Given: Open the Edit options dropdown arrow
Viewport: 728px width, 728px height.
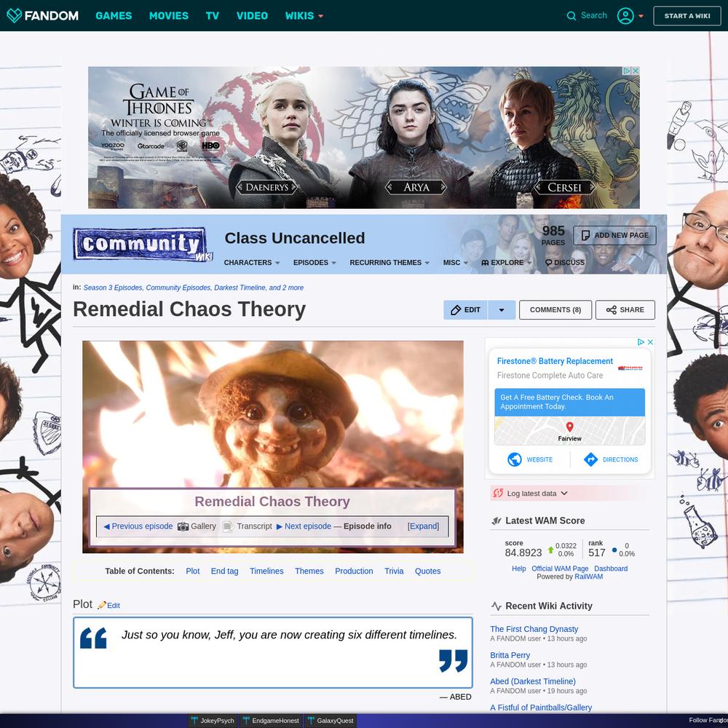Looking at the screenshot, I should pyautogui.click(x=502, y=309).
